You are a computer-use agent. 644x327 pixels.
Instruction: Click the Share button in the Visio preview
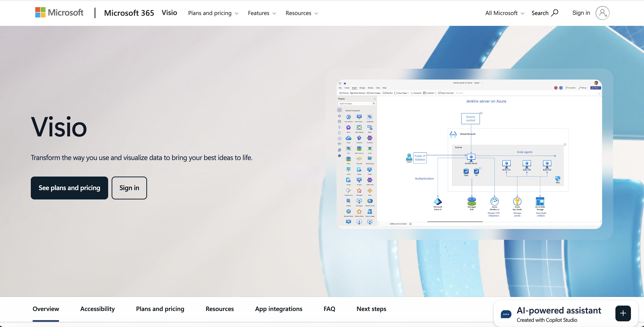point(595,88)
